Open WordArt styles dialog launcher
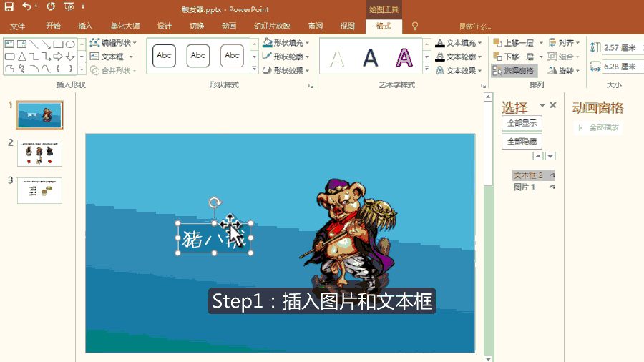 tap(483, 86)
